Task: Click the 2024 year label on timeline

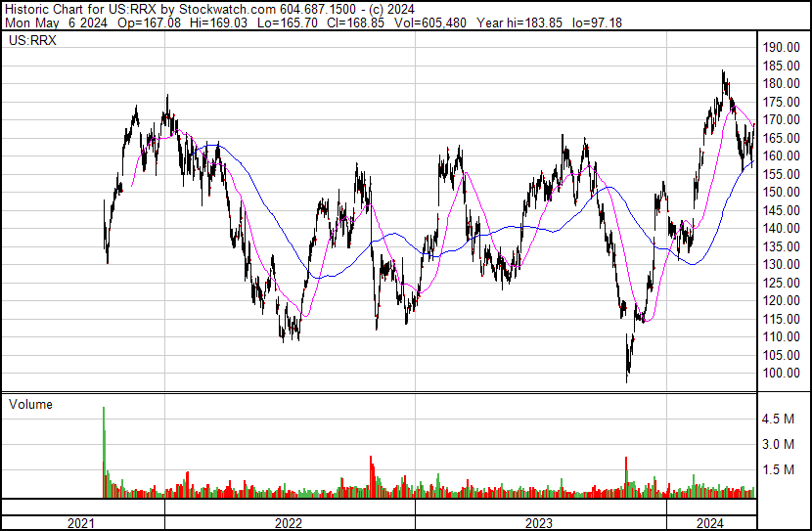Action: 710,523
